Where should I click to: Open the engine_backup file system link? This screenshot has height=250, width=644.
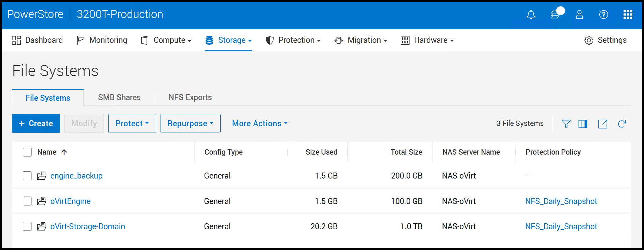pos(76,176)
